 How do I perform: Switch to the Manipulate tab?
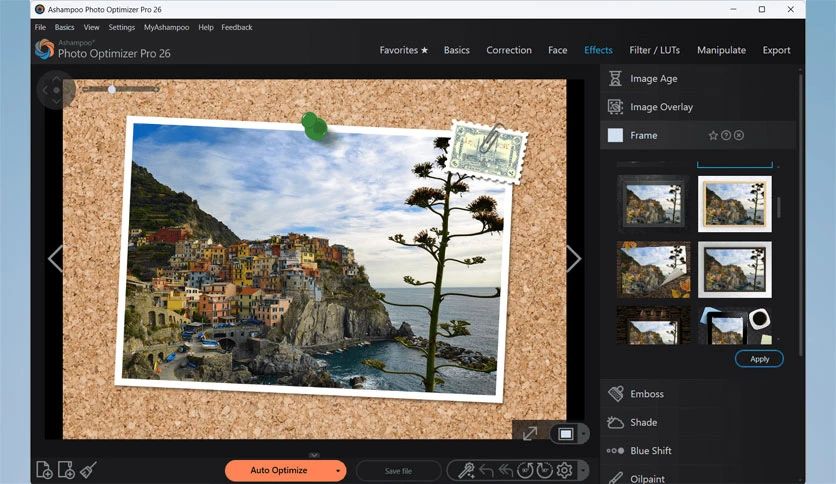[721, 50]
